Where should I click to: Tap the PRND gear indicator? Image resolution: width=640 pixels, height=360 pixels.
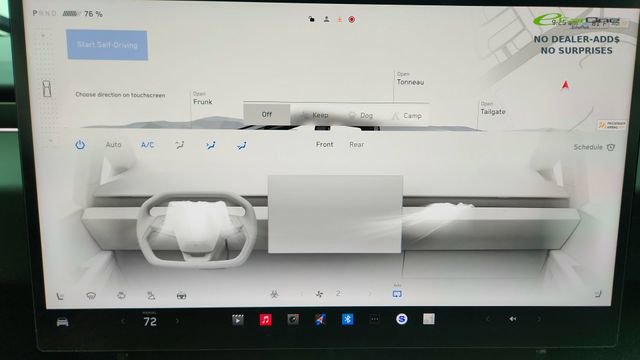(44, 13)
